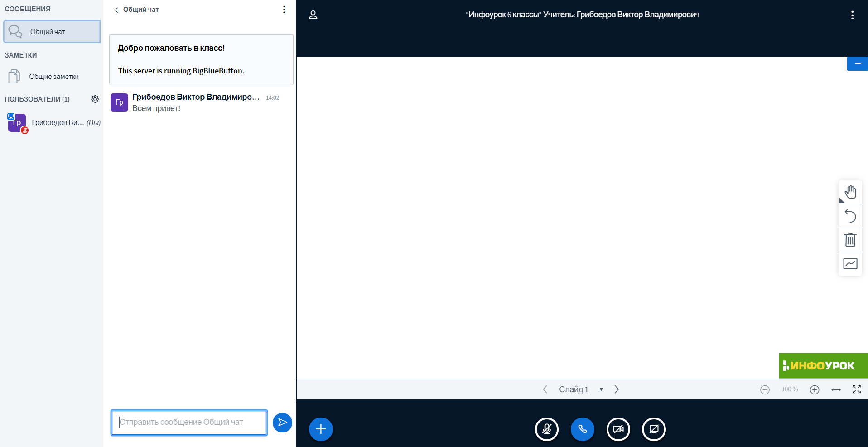The image size is (868, 447).
Task: Share webcam
Action: pyautogui.click(x=618, y=429)
